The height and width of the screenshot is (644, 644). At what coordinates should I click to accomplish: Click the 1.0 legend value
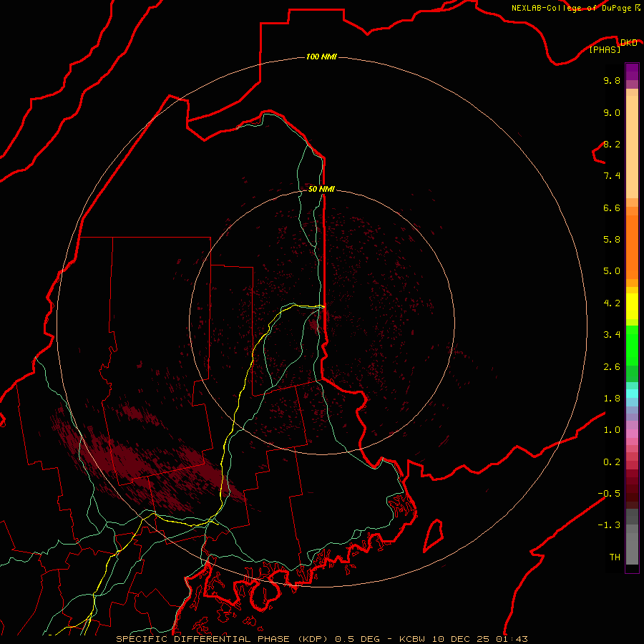point(612,430)
